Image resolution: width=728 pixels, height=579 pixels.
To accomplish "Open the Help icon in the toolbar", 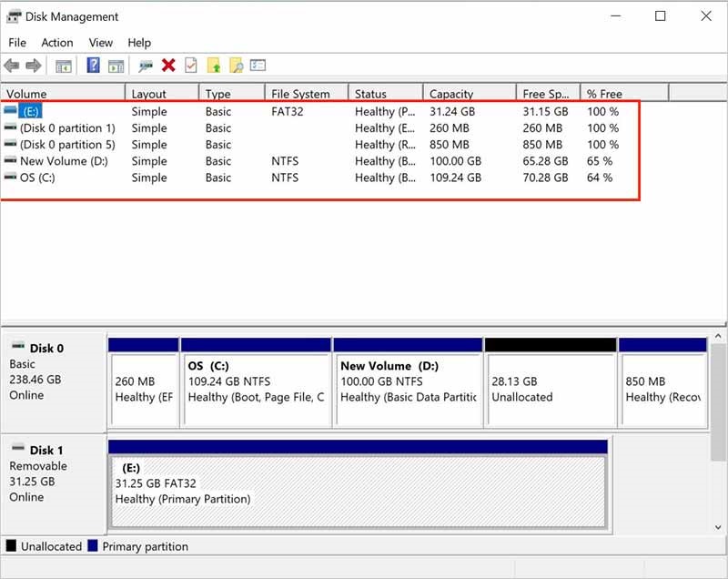I will 92,65.
